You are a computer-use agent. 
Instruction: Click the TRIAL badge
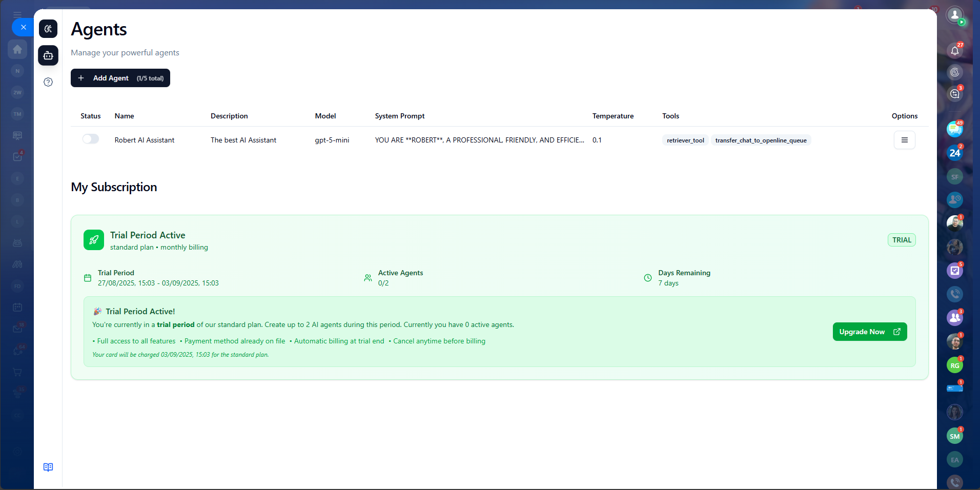(x=901, y=240)
